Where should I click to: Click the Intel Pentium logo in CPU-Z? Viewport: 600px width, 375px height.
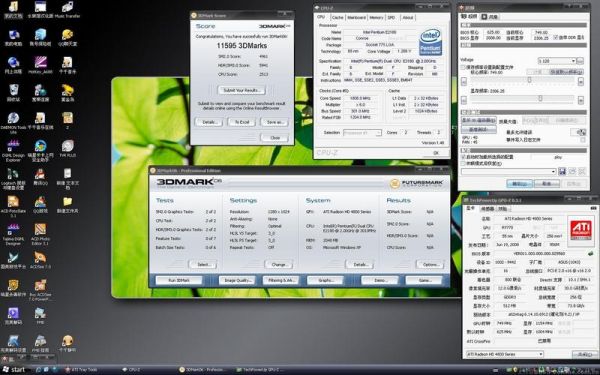pos(430,41)
